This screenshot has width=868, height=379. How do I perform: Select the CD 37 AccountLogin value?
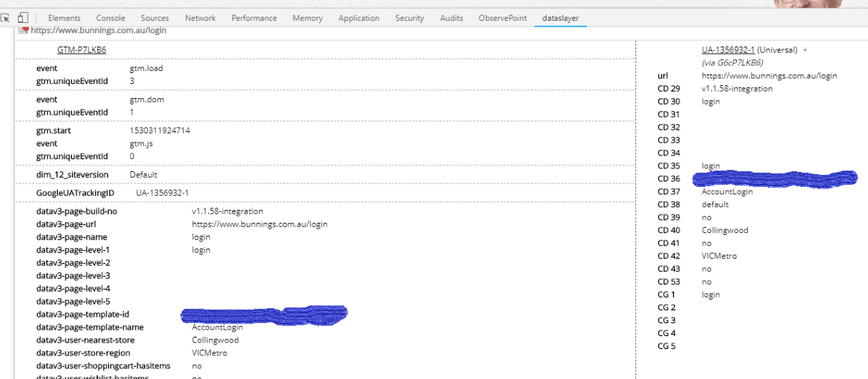coord(727,192)
